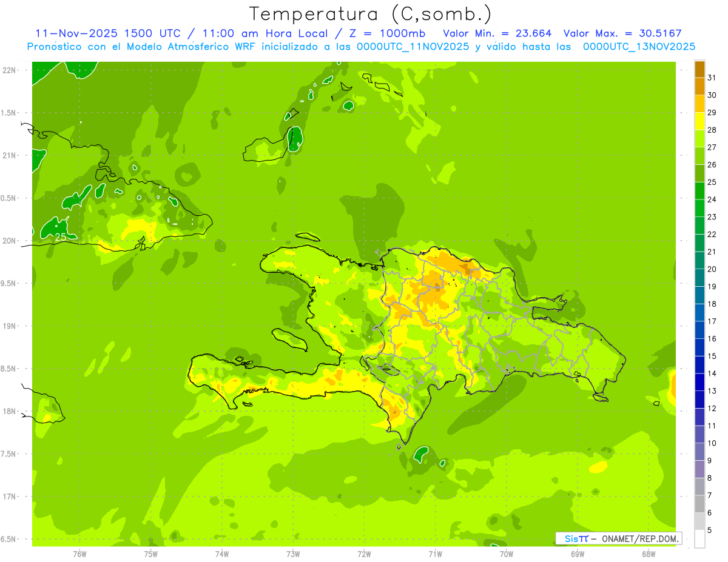728x562 pixels.
Task: Click the '76W' longitude label
Action: 79,554
